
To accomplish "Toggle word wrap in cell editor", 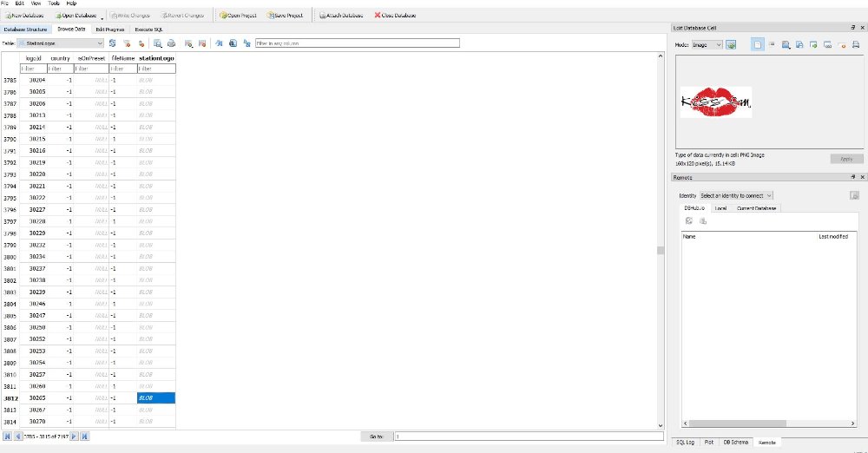I will pos(757,44).
